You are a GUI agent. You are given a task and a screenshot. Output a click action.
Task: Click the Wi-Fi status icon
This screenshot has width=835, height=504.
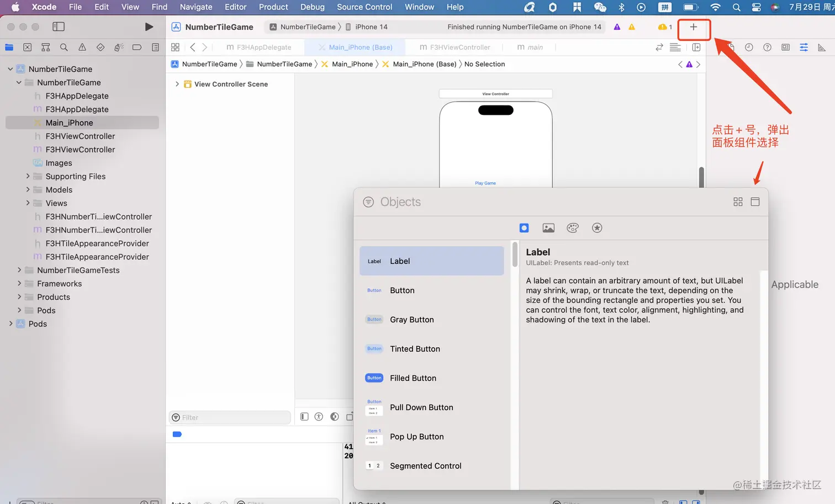coord(715,7)
